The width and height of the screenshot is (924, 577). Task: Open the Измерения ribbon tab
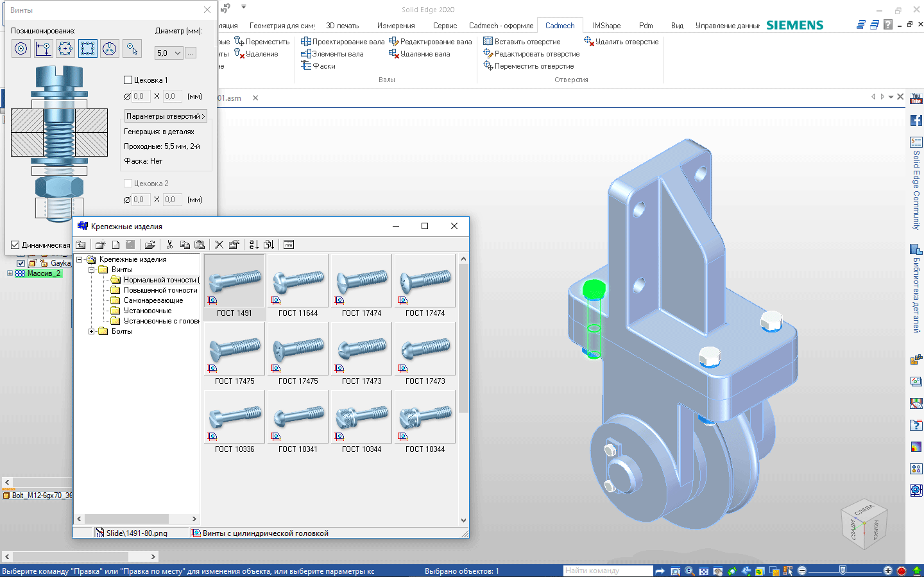396,26
